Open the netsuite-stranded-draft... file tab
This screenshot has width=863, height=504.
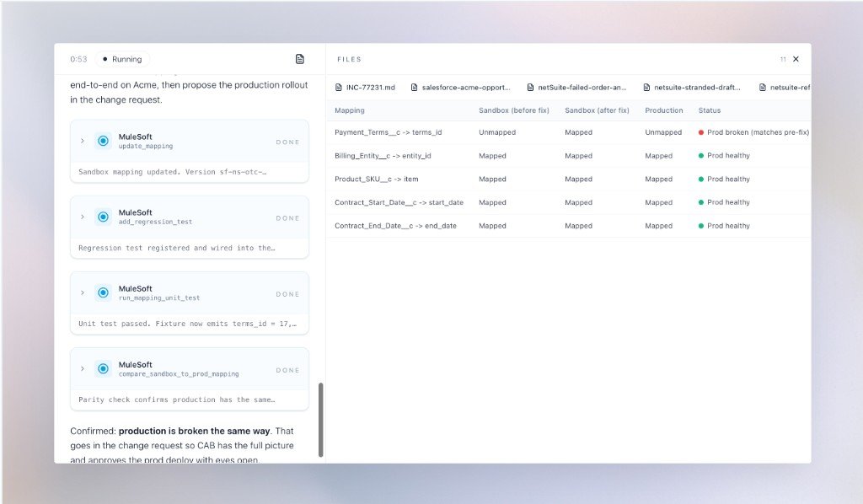(693, 88)
